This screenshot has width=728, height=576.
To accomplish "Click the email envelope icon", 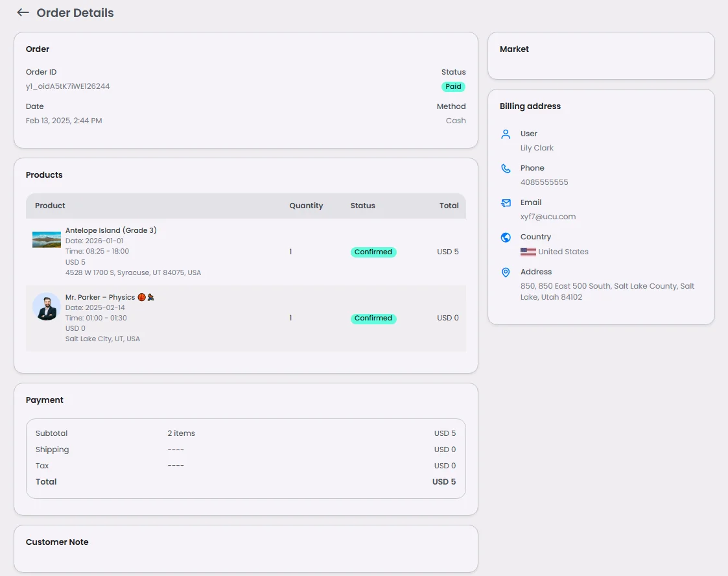I will coord(506,203).
